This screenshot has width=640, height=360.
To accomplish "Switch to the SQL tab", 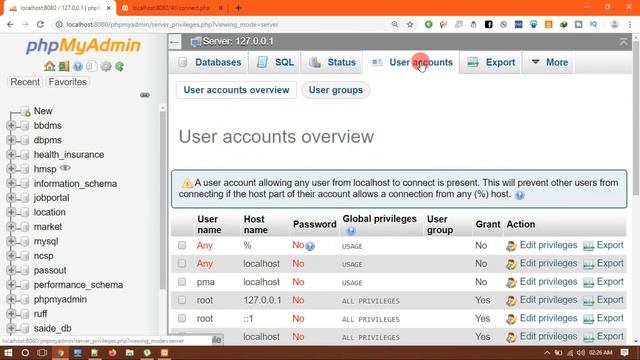I will (275, 62).
